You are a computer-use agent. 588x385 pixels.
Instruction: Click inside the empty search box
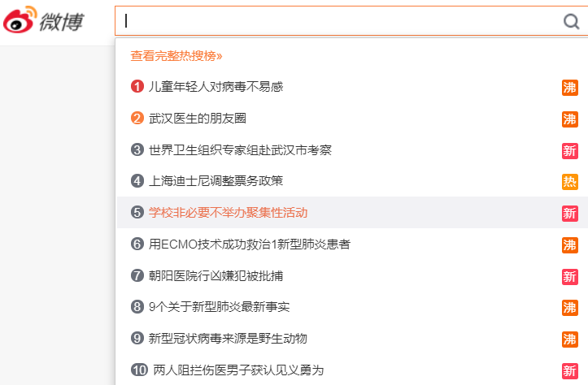point(338,21)
